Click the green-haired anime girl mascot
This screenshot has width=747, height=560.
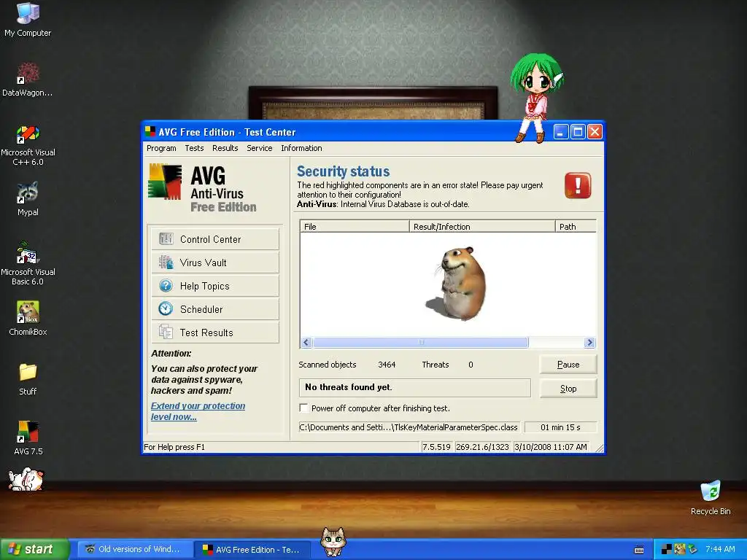click(538, 98)
